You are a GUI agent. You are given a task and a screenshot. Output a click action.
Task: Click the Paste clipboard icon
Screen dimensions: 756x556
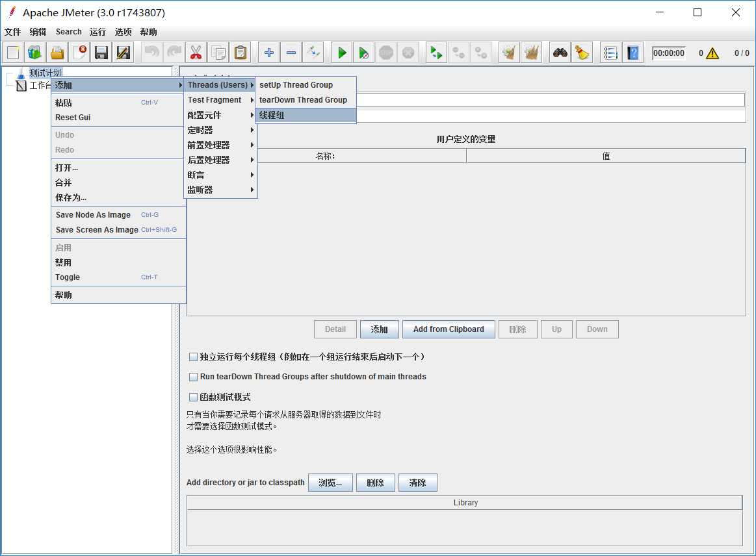240,53
